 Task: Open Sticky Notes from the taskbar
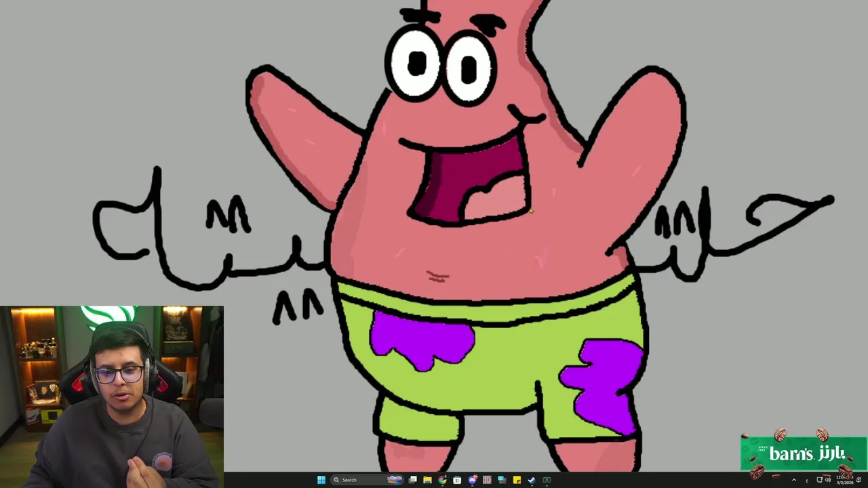517,480
